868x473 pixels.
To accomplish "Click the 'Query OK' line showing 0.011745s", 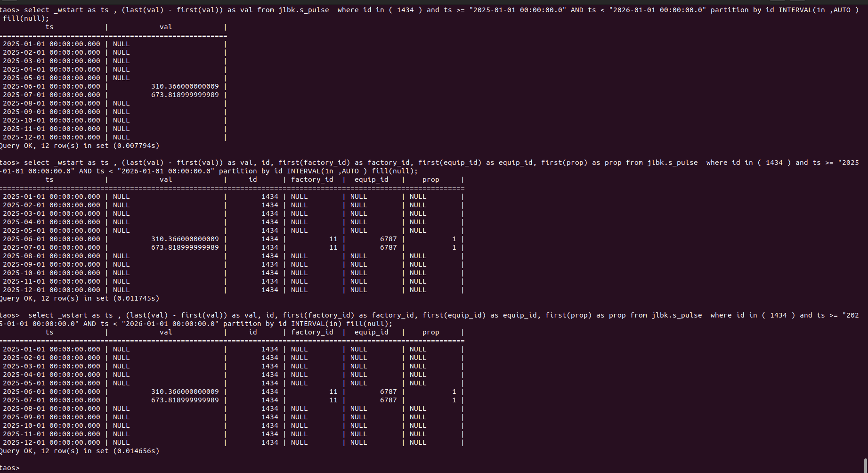I will click(79, 298).
